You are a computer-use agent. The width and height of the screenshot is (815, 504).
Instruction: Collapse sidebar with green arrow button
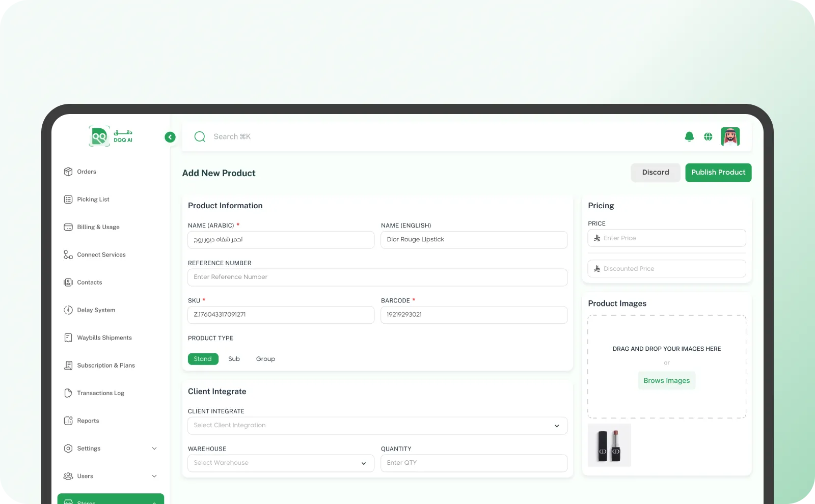coord(170,137)
